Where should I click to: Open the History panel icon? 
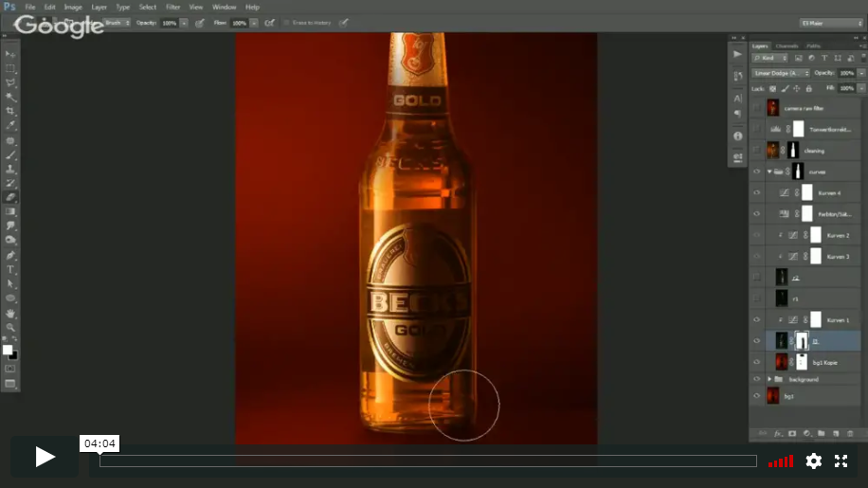737,76
